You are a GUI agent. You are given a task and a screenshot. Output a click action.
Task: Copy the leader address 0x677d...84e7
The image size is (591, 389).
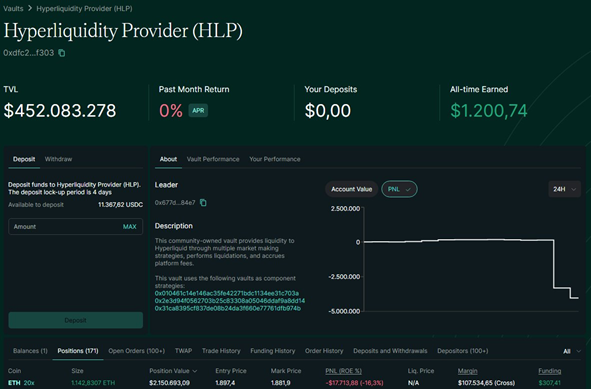203,203
